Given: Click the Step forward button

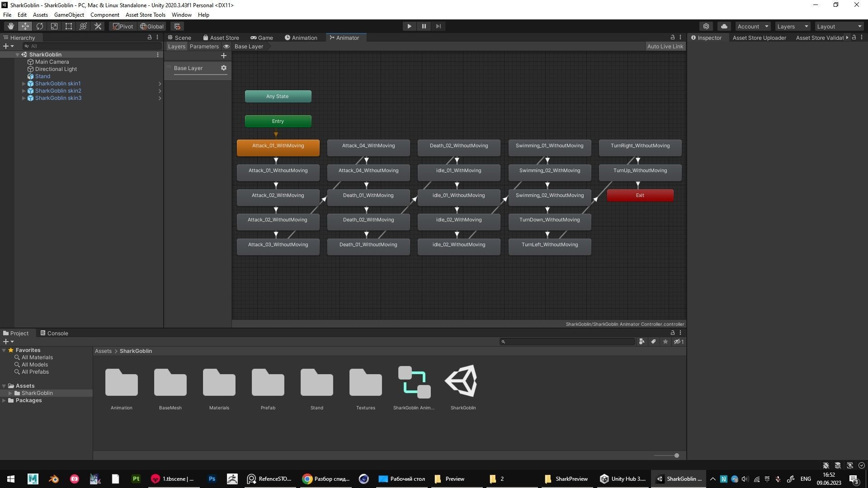Looking at the screenshot, I should pos(438,26).
